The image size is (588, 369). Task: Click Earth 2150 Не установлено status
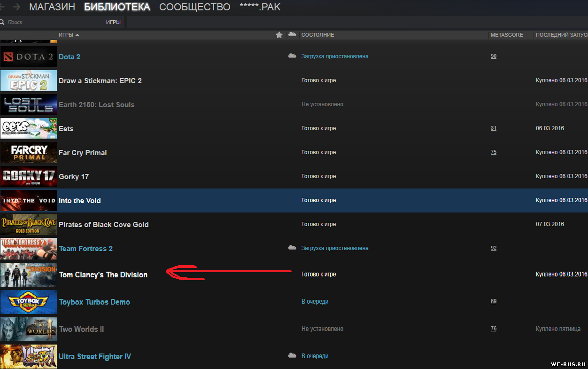point(323,104)
